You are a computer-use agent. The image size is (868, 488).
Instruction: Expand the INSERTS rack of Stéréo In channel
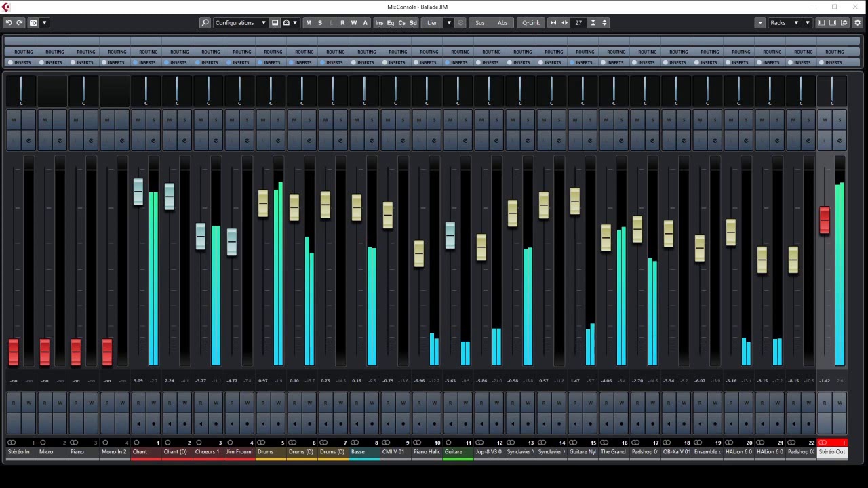tap(21, 62)
